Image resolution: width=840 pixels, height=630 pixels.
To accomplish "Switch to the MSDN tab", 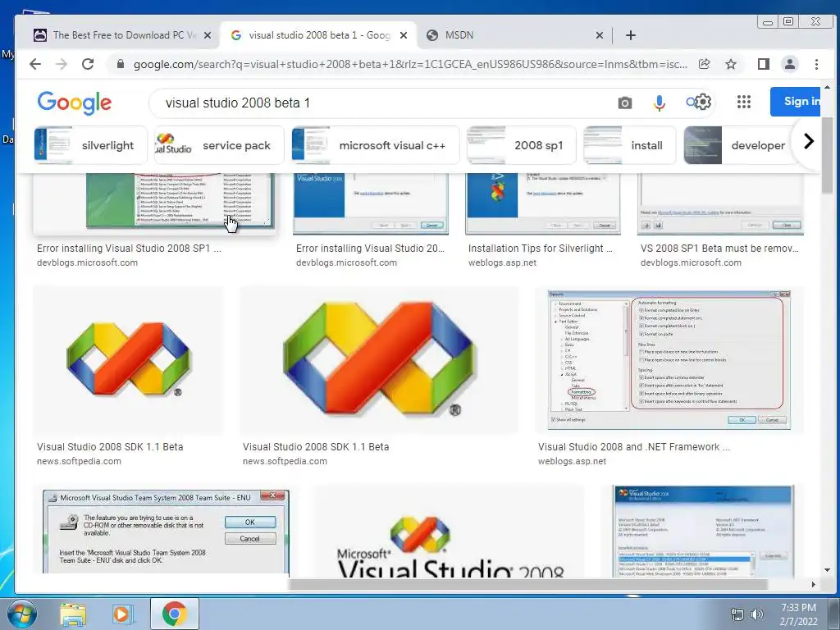I will tap(515, 35).
